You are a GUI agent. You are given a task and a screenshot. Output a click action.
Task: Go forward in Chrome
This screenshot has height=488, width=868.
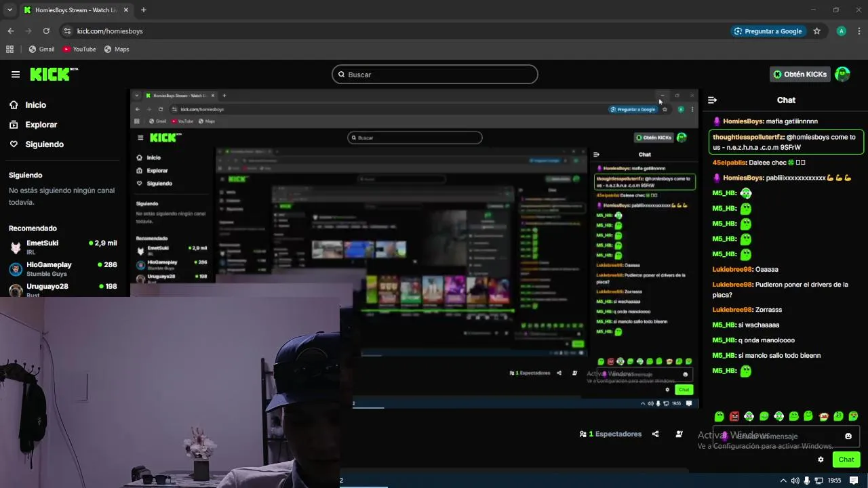(28, 31)
